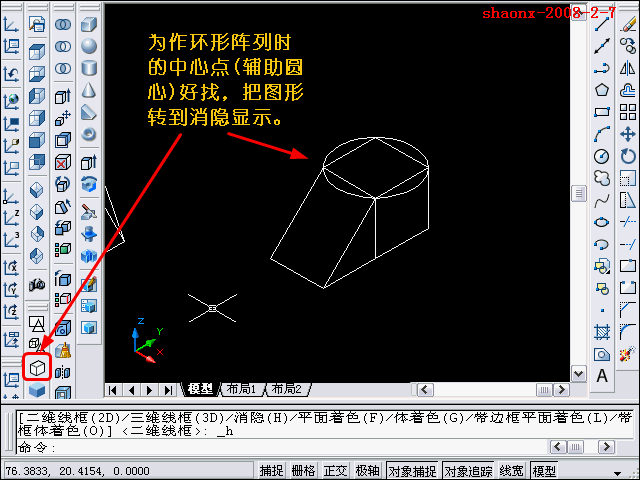Switch to the 布局1 layout tab
Screen dimensions: 640x480
pos(241,389)
